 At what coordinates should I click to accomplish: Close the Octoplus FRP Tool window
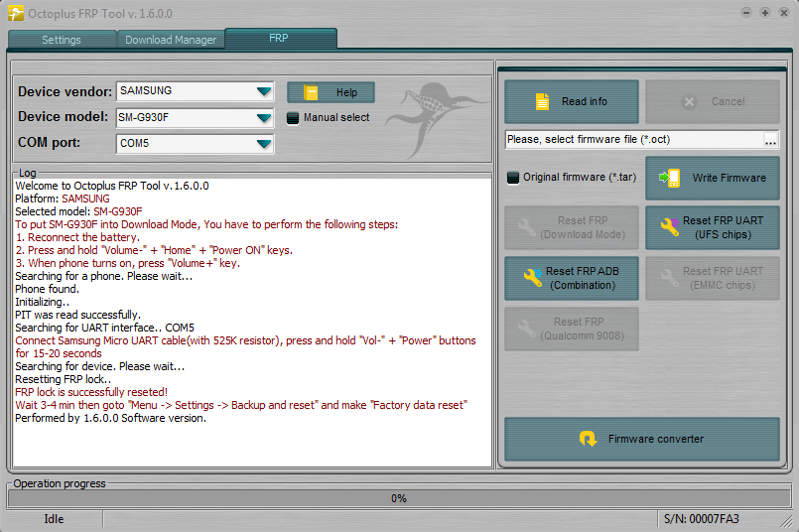(x=784, y=13)
